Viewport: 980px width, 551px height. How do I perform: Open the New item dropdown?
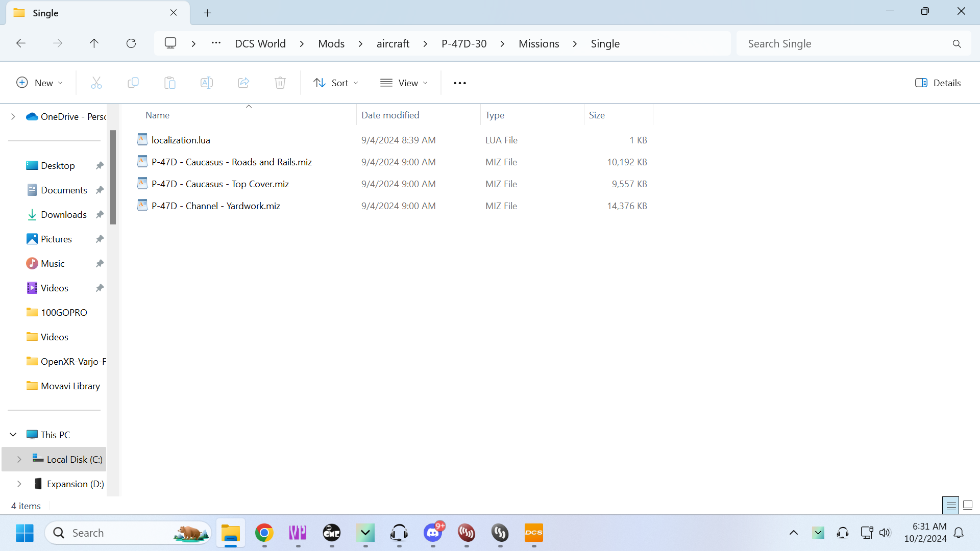tap(40, 83)
